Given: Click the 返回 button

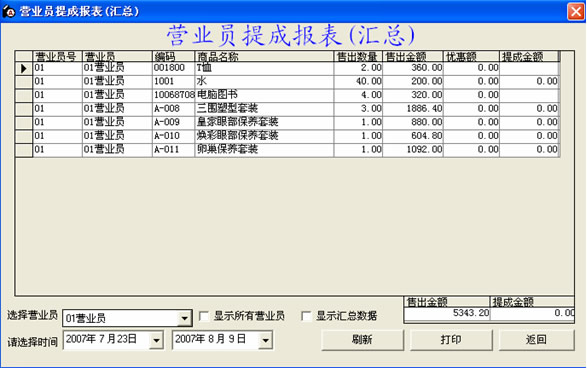Looking at the screenshot, I should [x=536, y=340].
